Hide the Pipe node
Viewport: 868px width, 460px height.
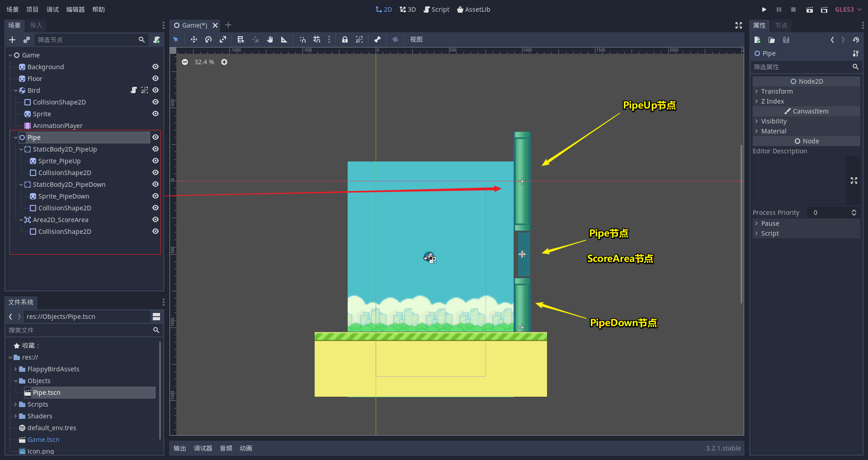156,138
